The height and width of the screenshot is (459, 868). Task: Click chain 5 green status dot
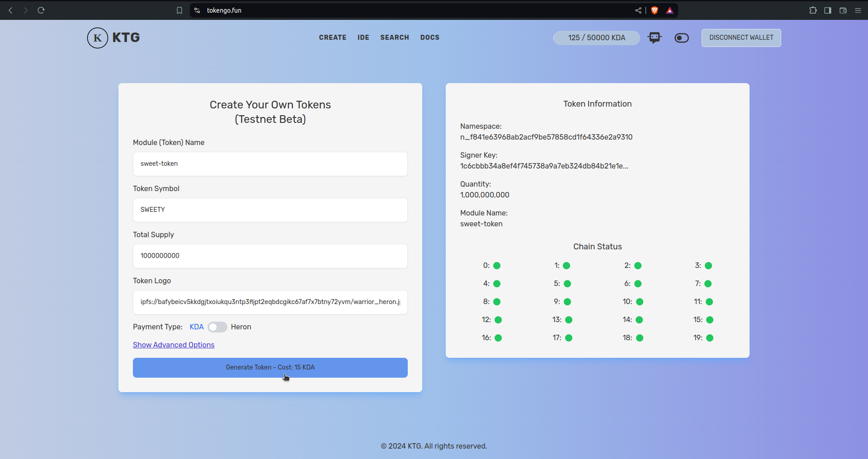567,284
